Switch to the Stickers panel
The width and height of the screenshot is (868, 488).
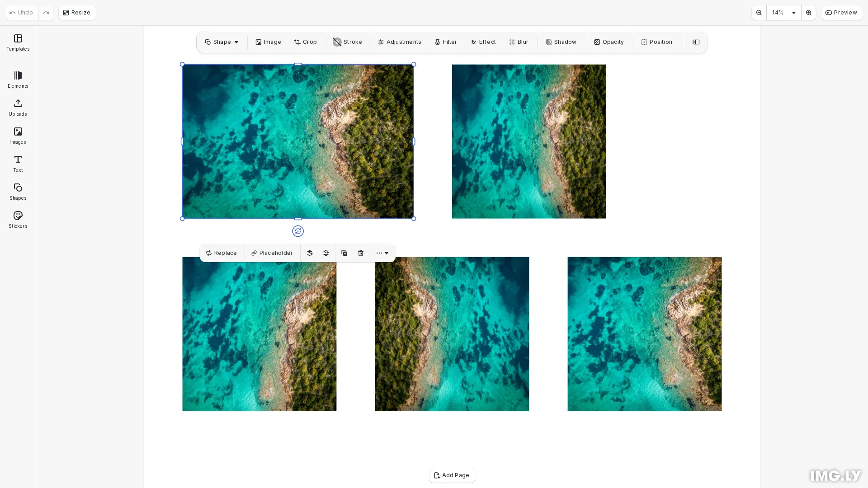click(x=18, y=219)
